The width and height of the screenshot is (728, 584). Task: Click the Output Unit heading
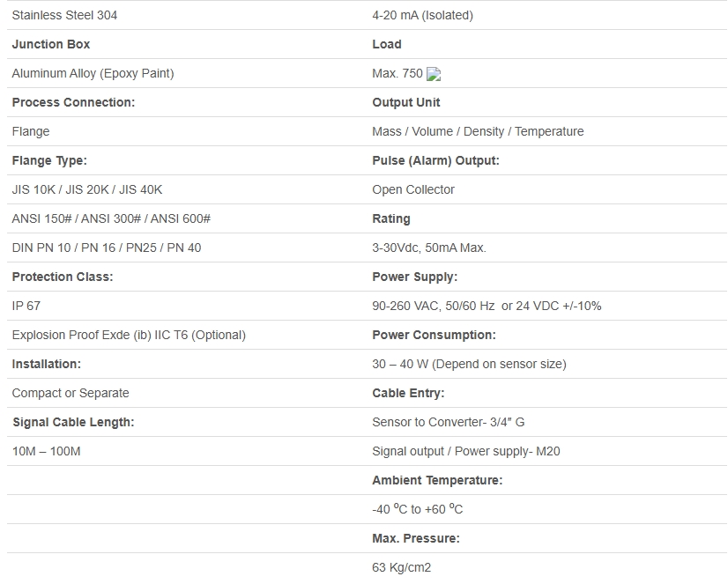click(x=406, y=102)
